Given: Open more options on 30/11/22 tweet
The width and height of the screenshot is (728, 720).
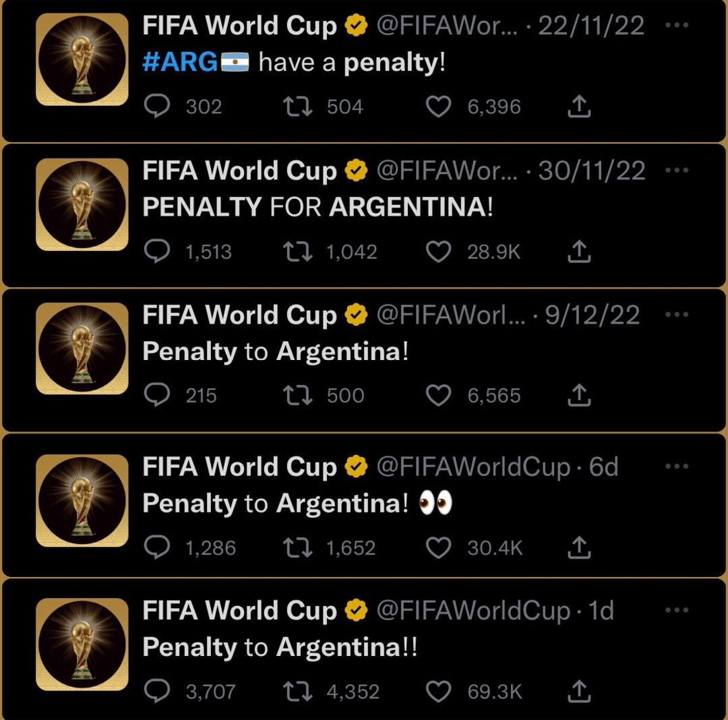Looking at the screenshot, I should point(676,170).
